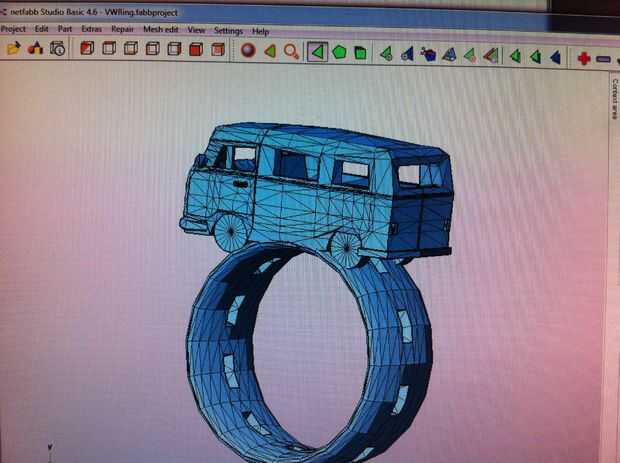Select the first view cube with red front face
The image size is (620, 463).
click(x=87, y=49)
